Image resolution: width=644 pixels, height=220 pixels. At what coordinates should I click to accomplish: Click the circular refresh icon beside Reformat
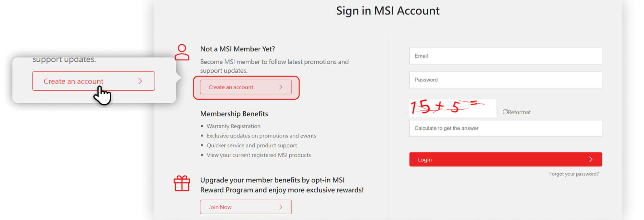tap(505, 112)
